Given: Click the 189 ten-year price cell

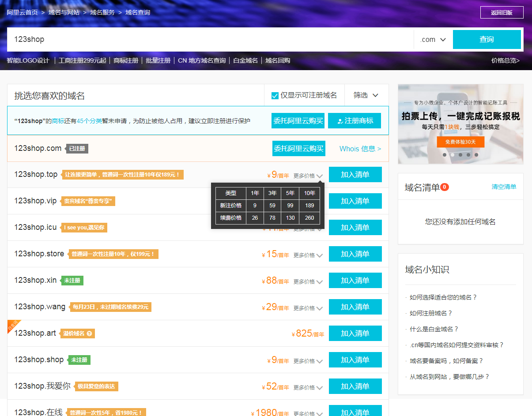Looking at the screenshot, I should point(309,205).
